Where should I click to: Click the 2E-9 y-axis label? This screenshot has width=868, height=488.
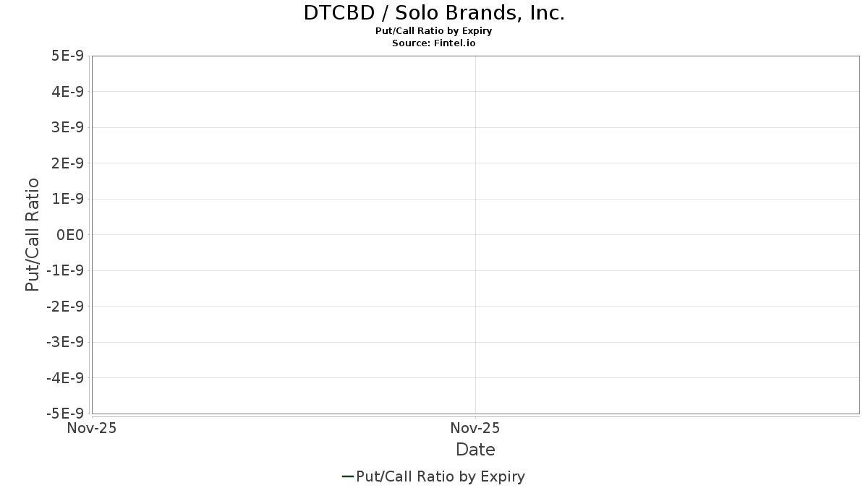67,163
